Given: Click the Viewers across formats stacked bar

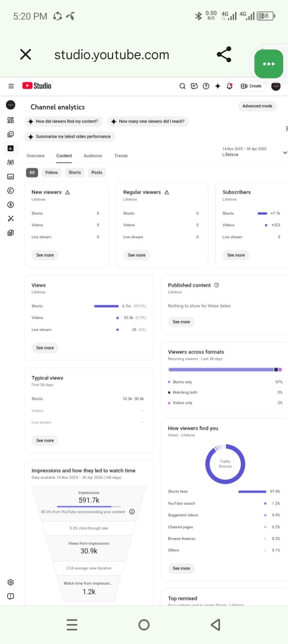Looking at the screenshot, I should coord(225,369).
